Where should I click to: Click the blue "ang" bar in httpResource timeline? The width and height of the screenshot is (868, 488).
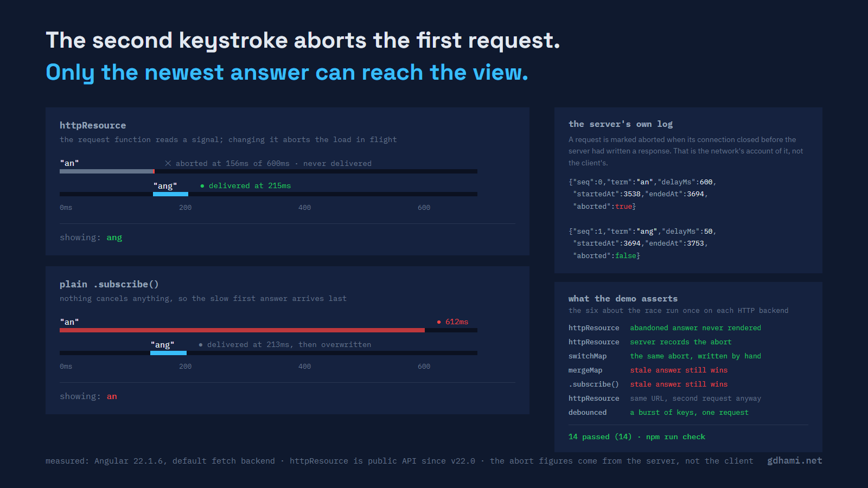coord(170,194)
